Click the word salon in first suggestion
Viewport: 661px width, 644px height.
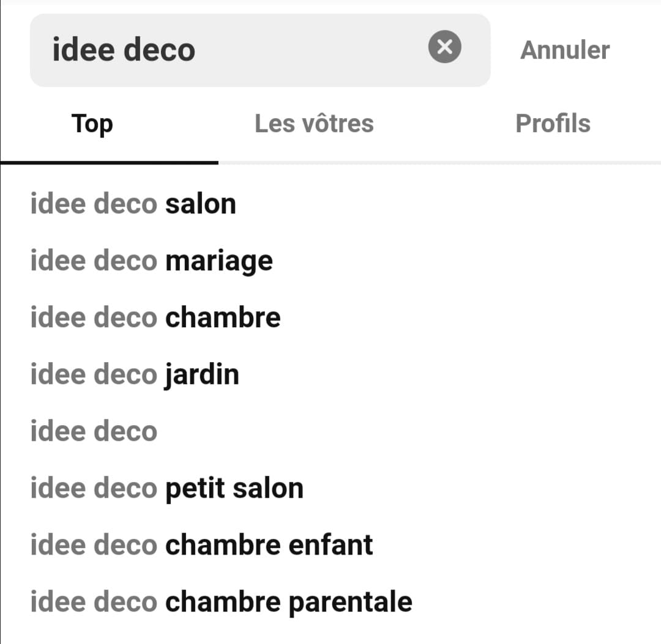click(201, 204)
